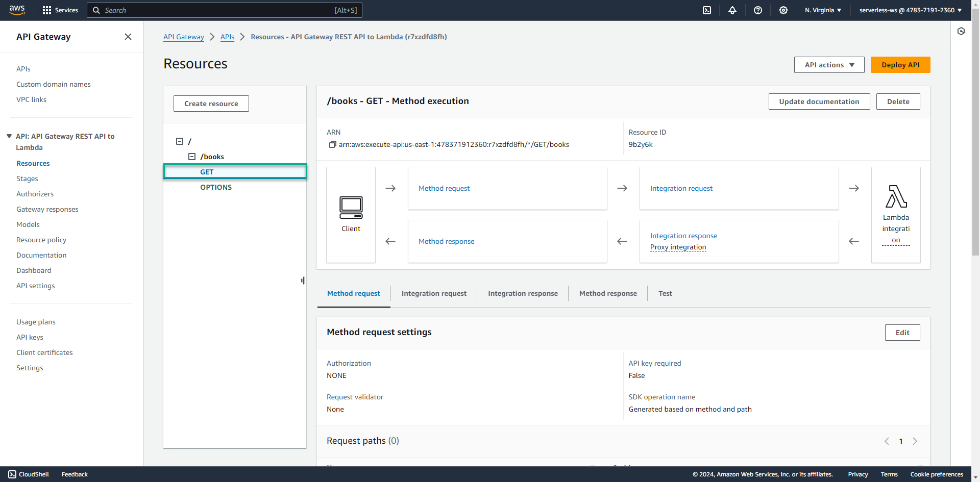The height and width of the screenshot is (482, 980).
Task: Click the Create resource button
Action: coord(211,104)
